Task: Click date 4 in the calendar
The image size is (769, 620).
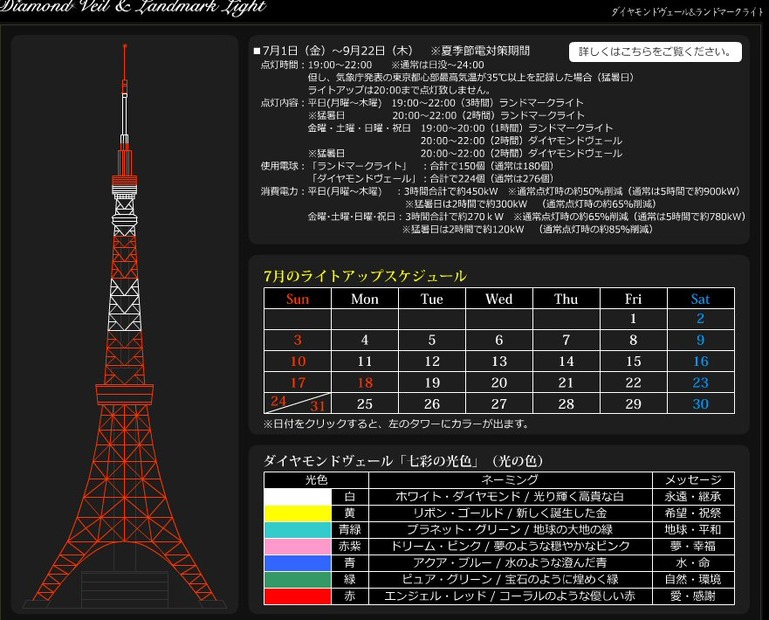Action: pyautogui.click(x=364, y=340)
